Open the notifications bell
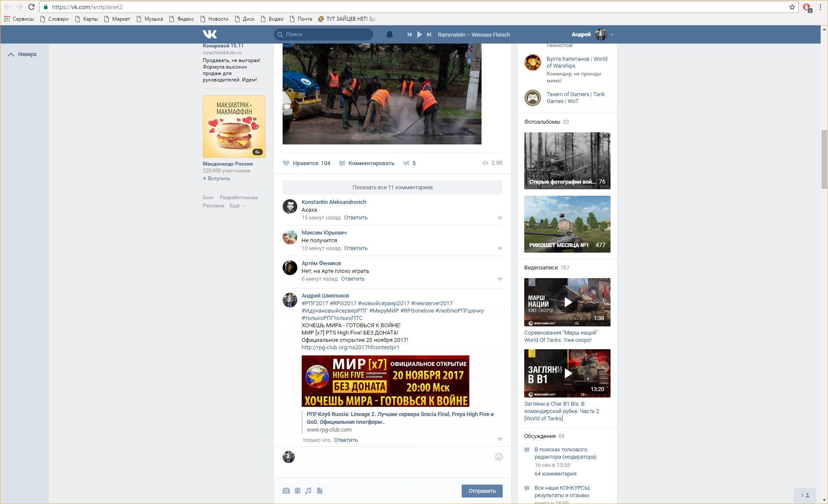Viewport: 828px width, 504px height. click(x=389, y=34)
